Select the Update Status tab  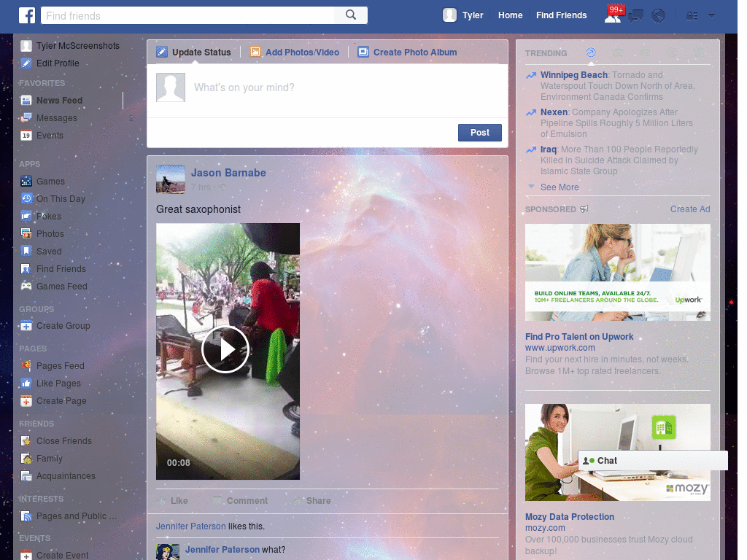(194, 52)
